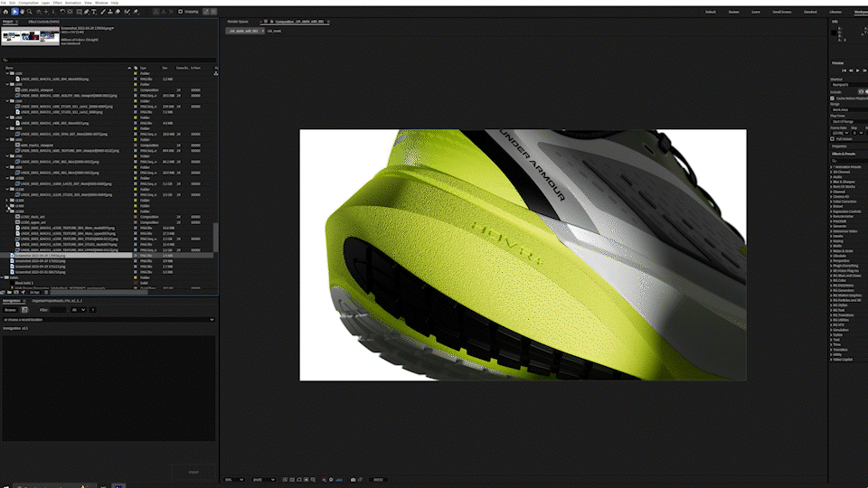The image size is (868, 488).
Task: Toggle Include video icon in Preview panel
Action: [861, 92]
